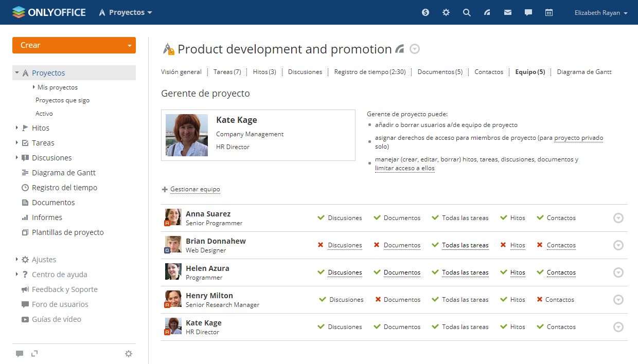Follow the 'limitar acceso a ellos' link
The width and height of the screenshot is (638, 364).
[404, 168]
